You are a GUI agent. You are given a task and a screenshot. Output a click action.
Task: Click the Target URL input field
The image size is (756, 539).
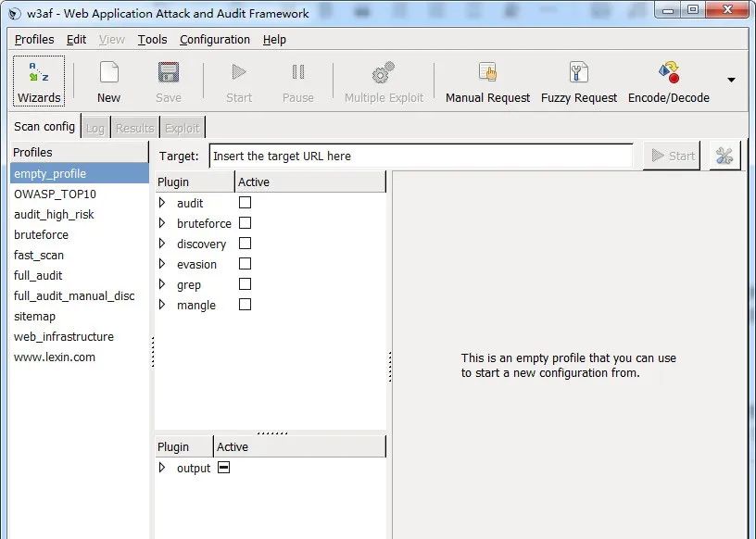click(421, 156)
